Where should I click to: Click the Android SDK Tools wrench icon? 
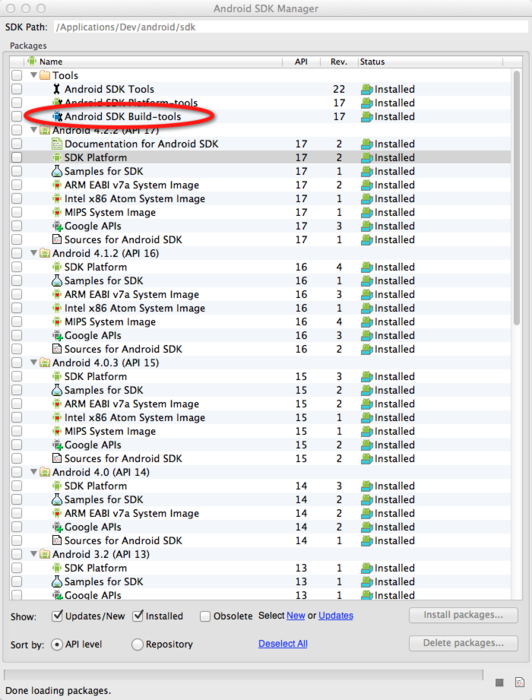57,89
